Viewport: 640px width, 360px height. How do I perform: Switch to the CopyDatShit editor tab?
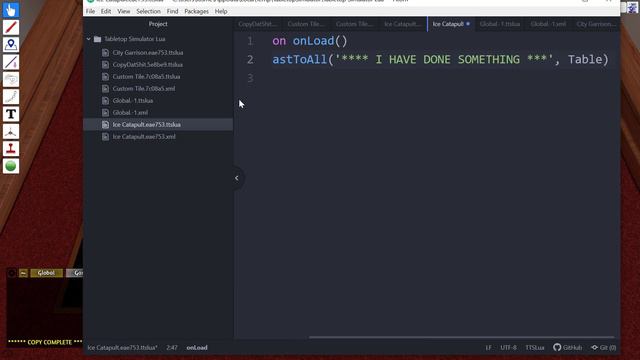258,24
